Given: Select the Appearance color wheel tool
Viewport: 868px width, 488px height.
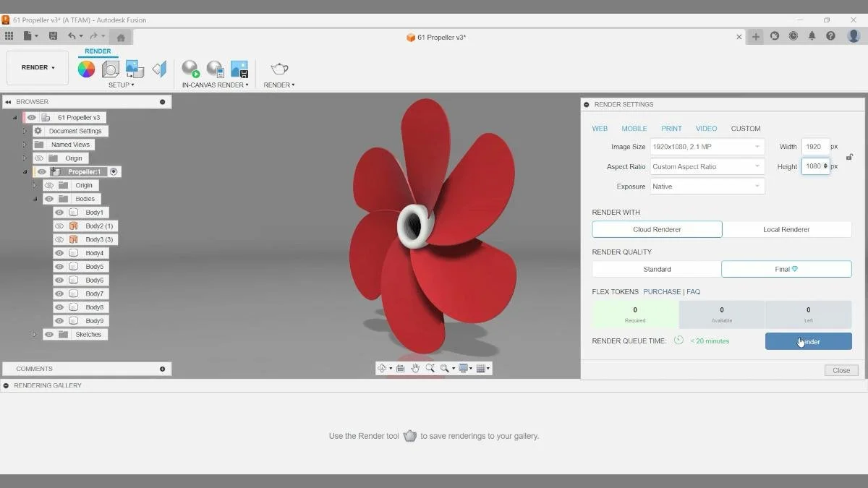Looking at the screenshot, I should 87,69.
